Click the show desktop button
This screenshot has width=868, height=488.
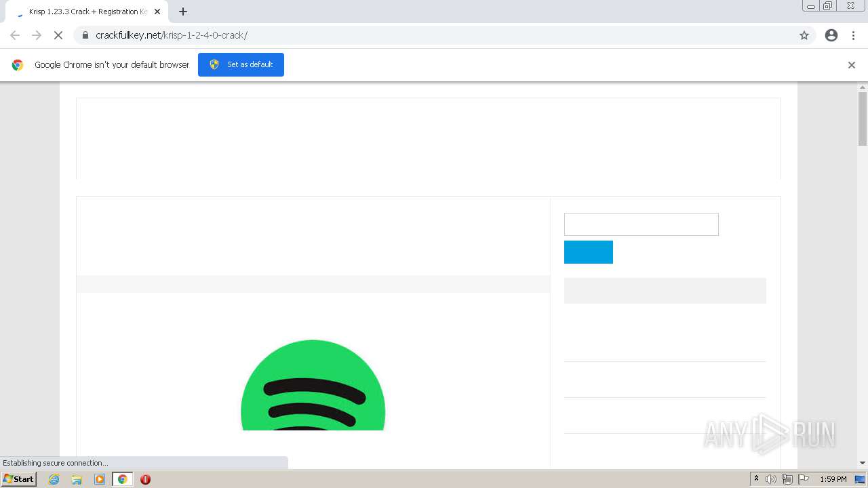860,479
